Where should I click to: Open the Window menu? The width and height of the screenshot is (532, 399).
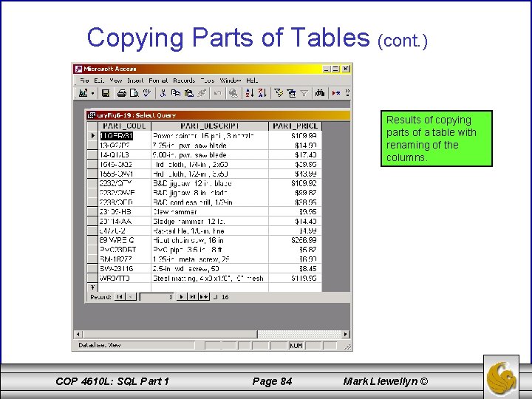231,81
